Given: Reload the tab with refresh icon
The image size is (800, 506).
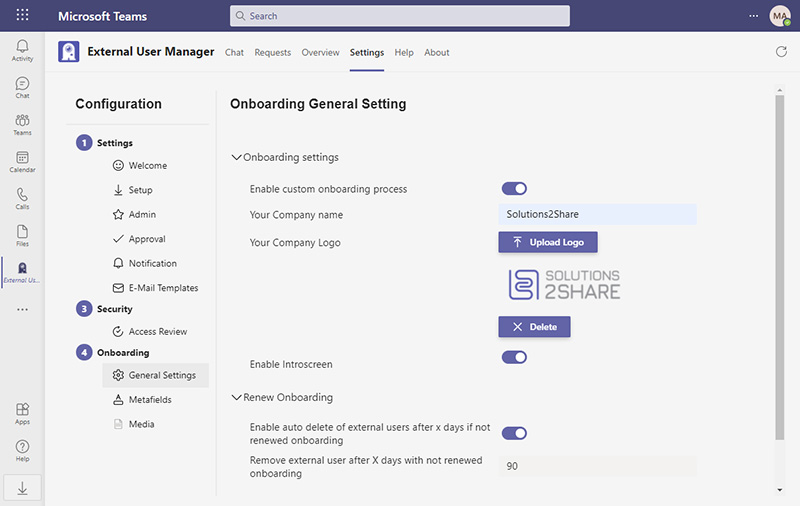Looking at the screenshot, I should [781, 52].
